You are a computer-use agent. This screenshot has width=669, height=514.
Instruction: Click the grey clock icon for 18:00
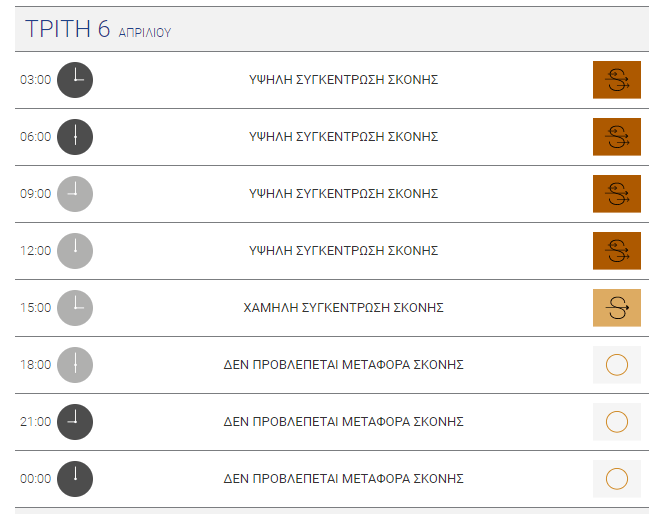[75, 365]
